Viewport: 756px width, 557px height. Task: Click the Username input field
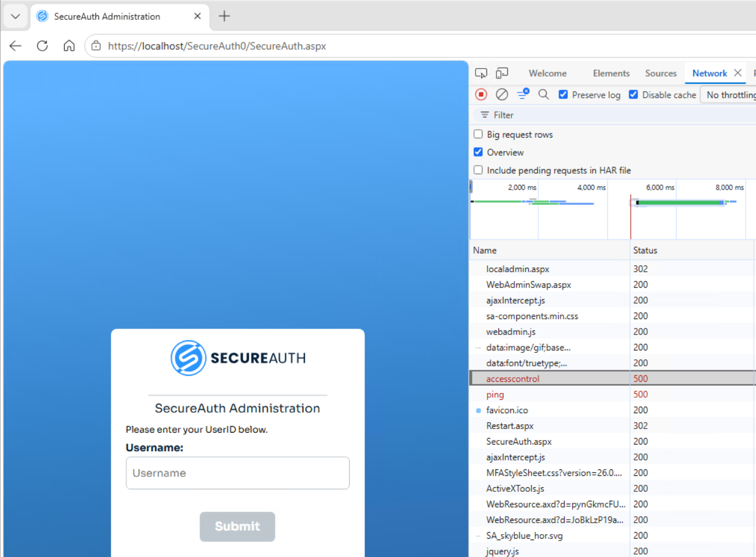pyautogui.click(x=238, y=473)
